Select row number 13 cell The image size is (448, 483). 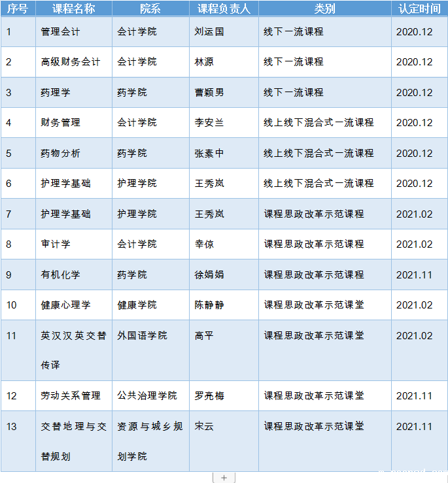click(12, 427)
